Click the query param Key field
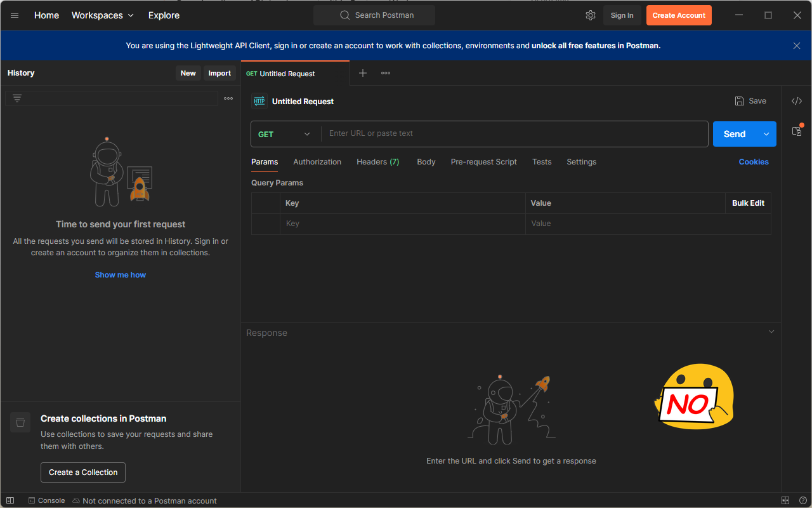 [x=403, y=224]
